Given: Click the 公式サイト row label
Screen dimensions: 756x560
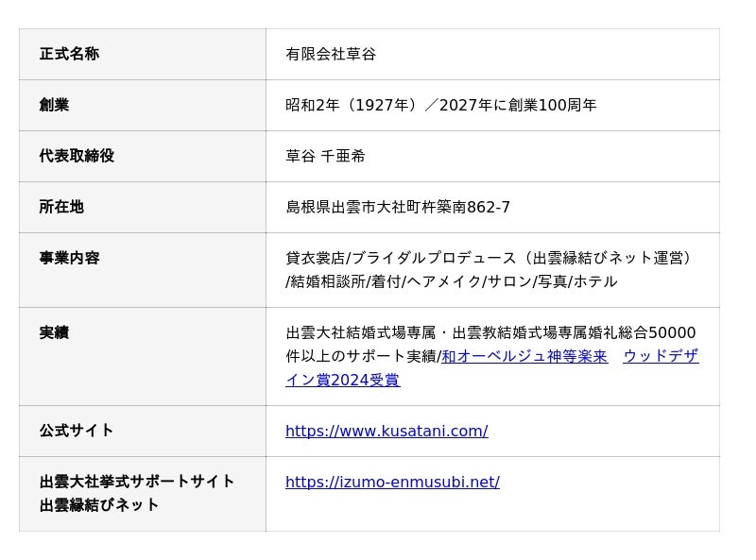Looking at the screenshot, I should pyautogui.click(x=77, y=431).
